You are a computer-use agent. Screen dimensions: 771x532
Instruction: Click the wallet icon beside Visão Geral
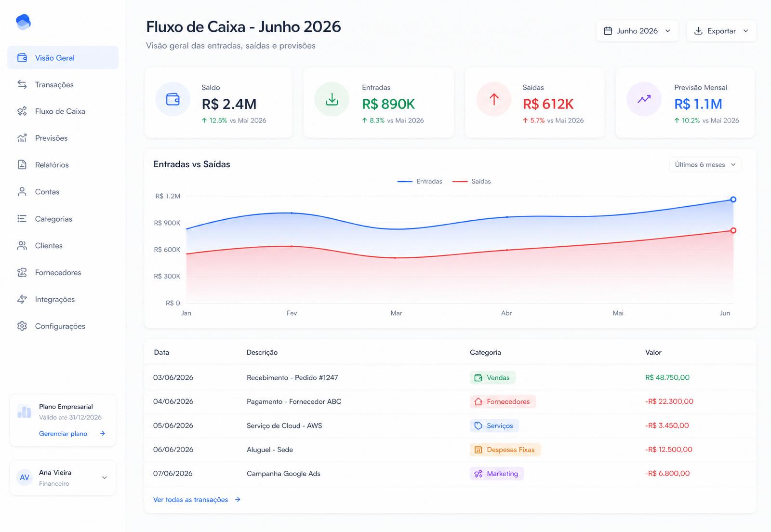click(x=22, y=58)
